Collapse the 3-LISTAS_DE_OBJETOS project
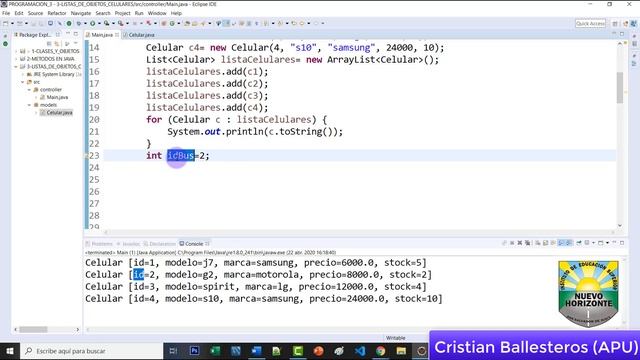The height and width of the screenshot is (360, 640). [x=16, y=66]
